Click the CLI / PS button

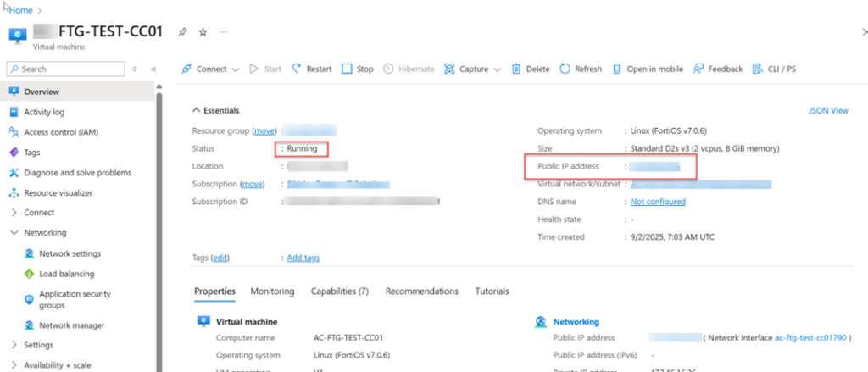(774, 69)
